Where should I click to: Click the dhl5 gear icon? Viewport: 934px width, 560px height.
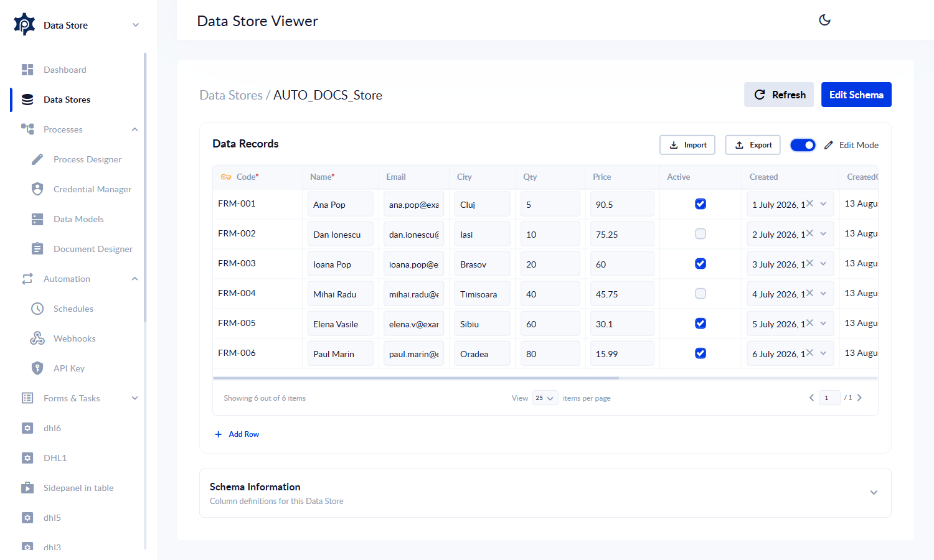(x=27, y=518)
